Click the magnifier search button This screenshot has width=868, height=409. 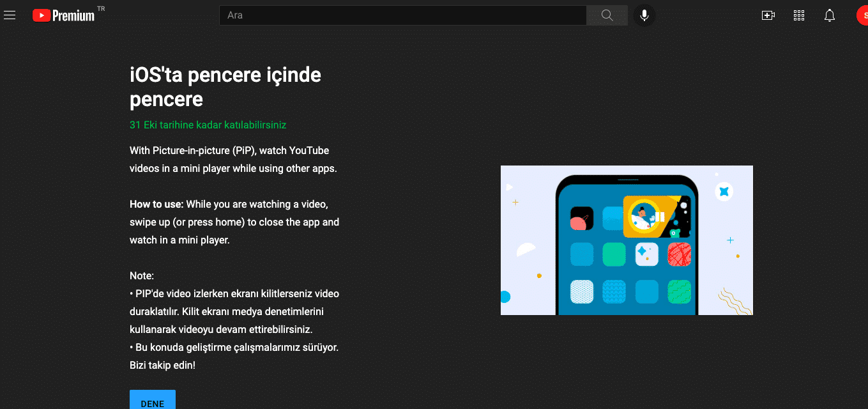click(x=607, y=15)
